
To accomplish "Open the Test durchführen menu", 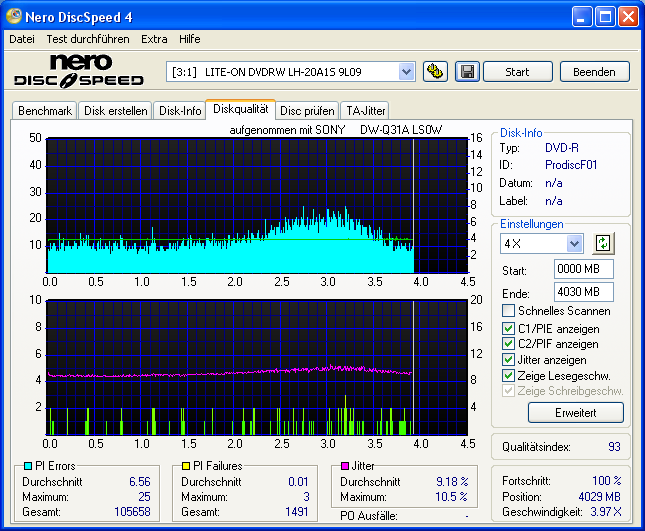I will point(88,39).
